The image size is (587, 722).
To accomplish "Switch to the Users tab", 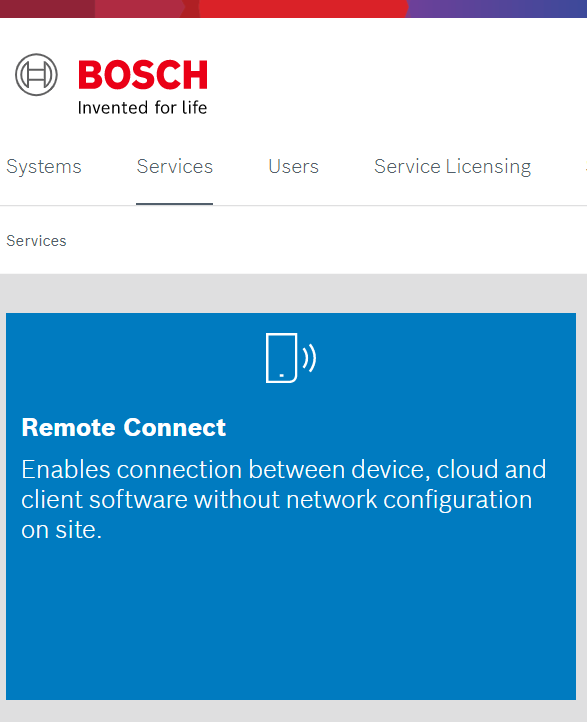I will (293, 167).
